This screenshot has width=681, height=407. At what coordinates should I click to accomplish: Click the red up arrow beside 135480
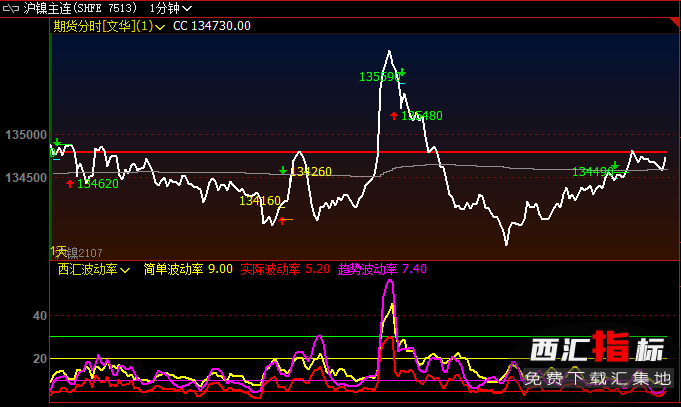[394, 116]
